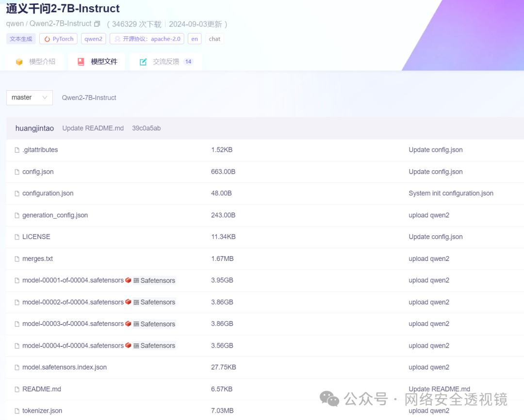The height and width of the screenshot is (420, 524).
Task: Click the edit icon of 交流反馈
Action: tap(143, 62)
